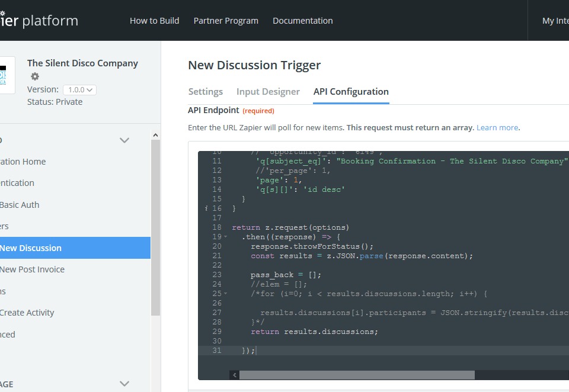Click the Status: Private text

tap(55, 102)
